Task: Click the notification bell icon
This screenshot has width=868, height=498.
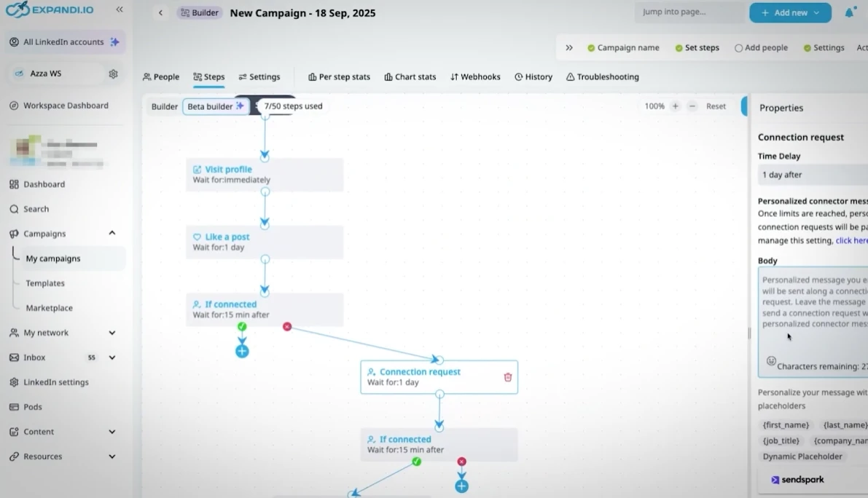Action: [849, 12]
